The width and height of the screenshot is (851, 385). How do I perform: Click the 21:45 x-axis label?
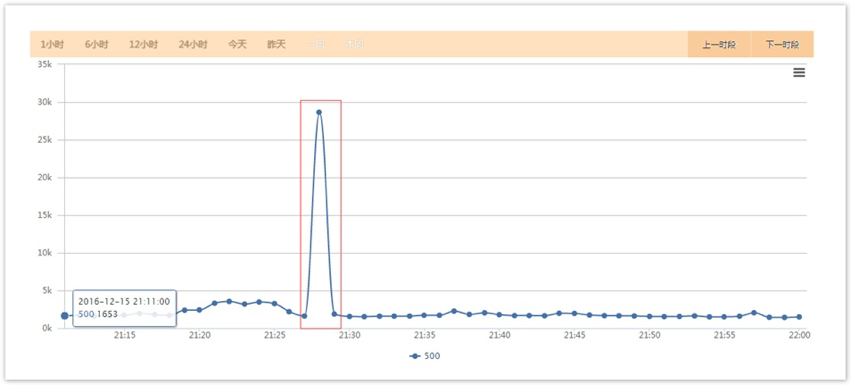pos(574,336)
